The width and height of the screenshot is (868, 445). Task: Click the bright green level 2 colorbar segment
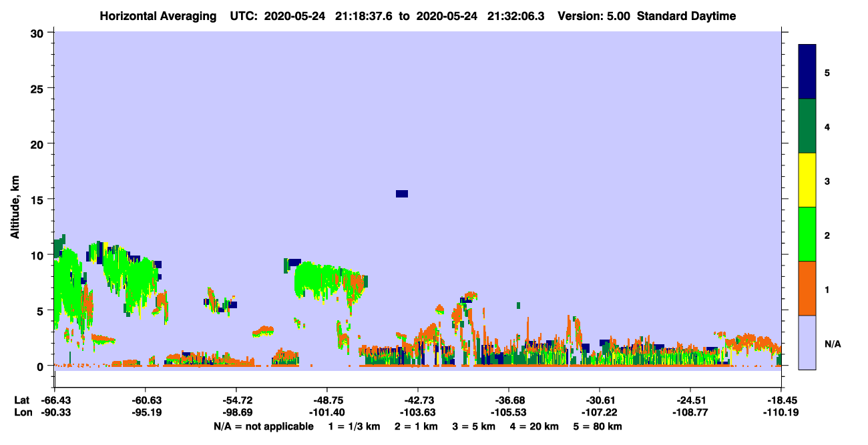[x=807, y=234]
